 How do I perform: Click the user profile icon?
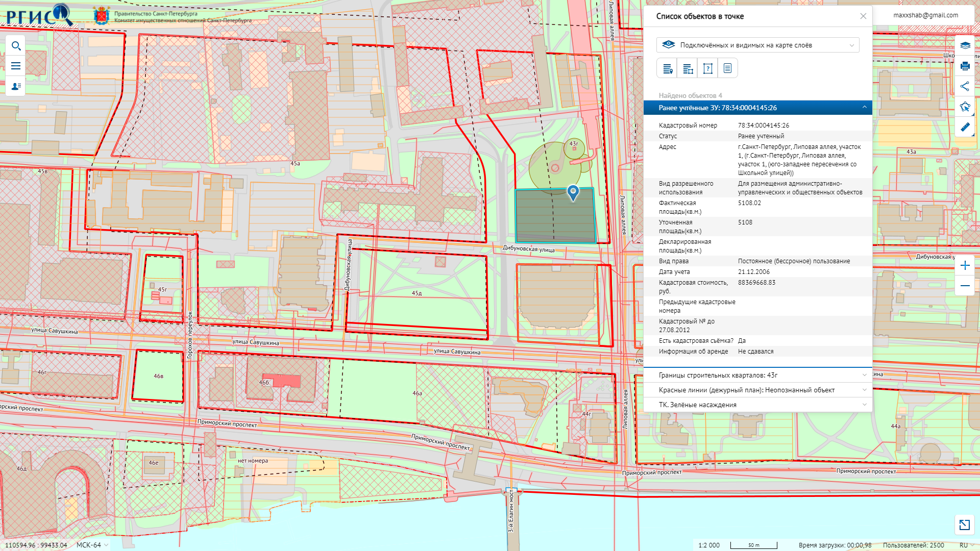coord(16,86)
